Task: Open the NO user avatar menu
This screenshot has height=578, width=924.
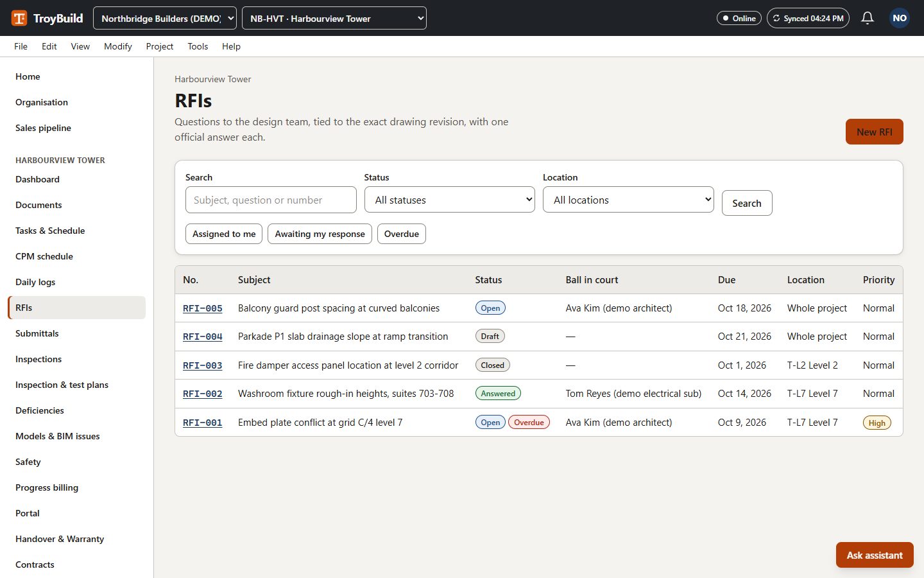Action: coord(900,18)
